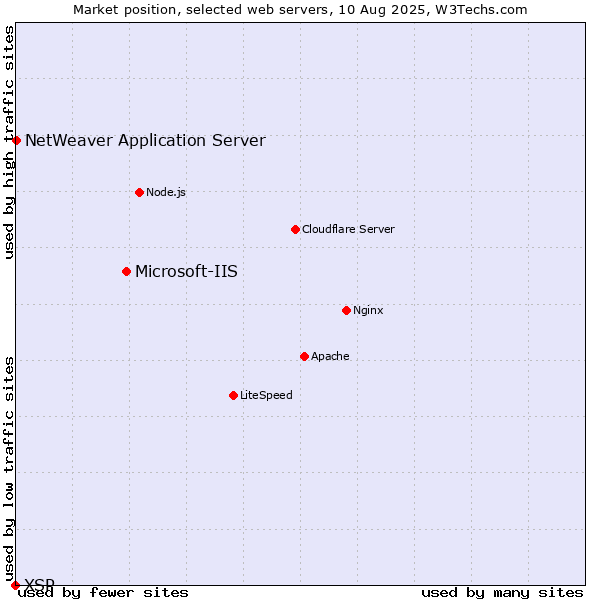600x600 pixels.
Task: Click the NetWeaver Application Server data point
Action: (16, 140)
